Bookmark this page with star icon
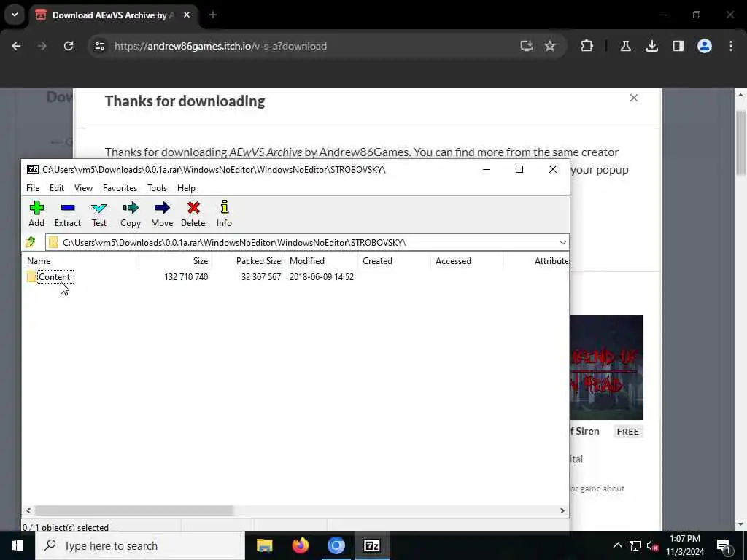Viewport: 747px width, 560px height. [x=550, y=46]
